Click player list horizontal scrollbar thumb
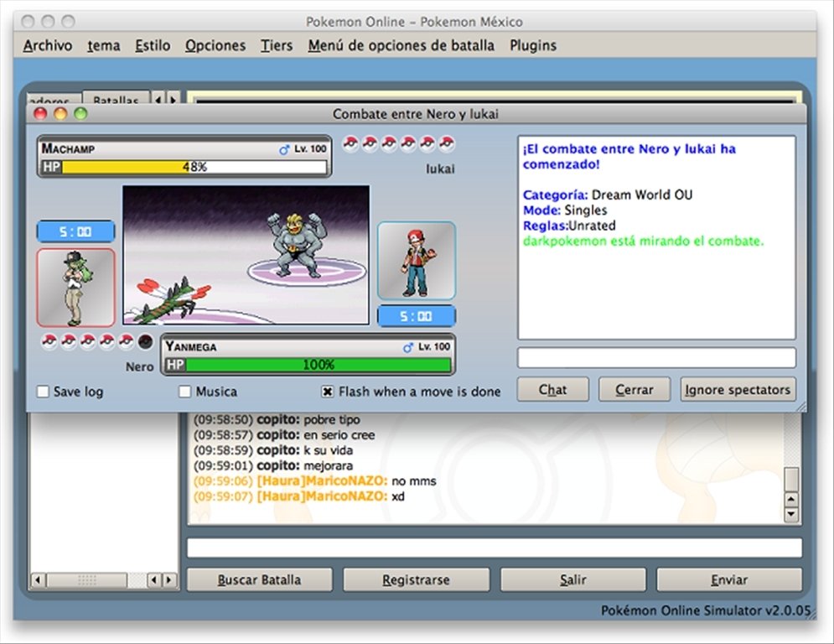 pos(87,580)
